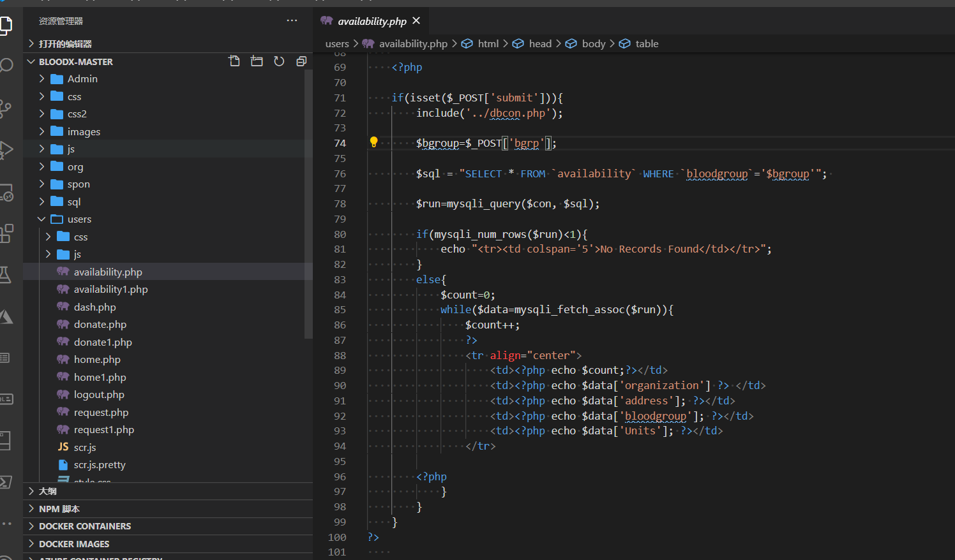955x560 pixels.
Task: Click the table breadcrumb item
Action: (646, 44)
